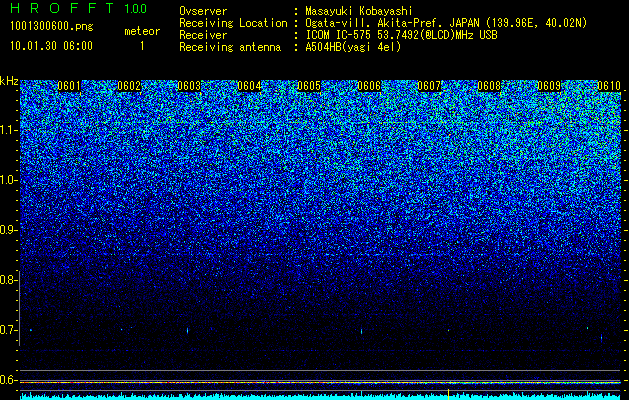
Task: Click the Ogata-vill. Akita-Pref. JAPAN location text
Action: 446,23
